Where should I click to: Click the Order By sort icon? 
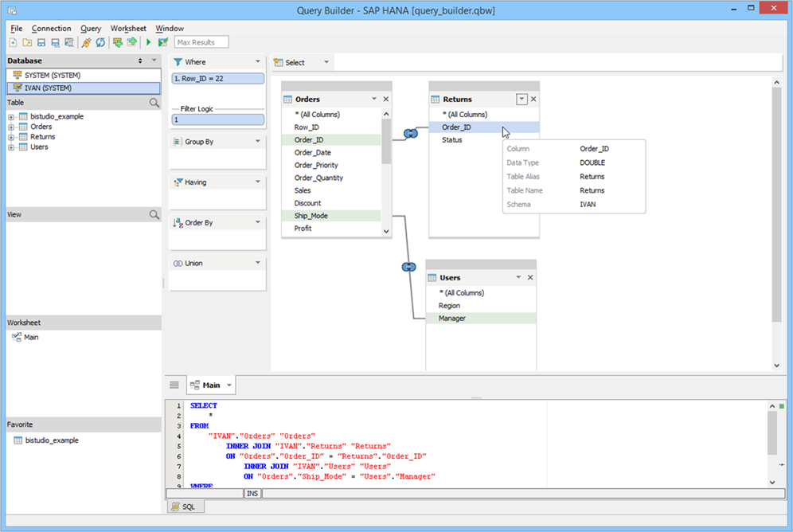(x=178, y=222)
